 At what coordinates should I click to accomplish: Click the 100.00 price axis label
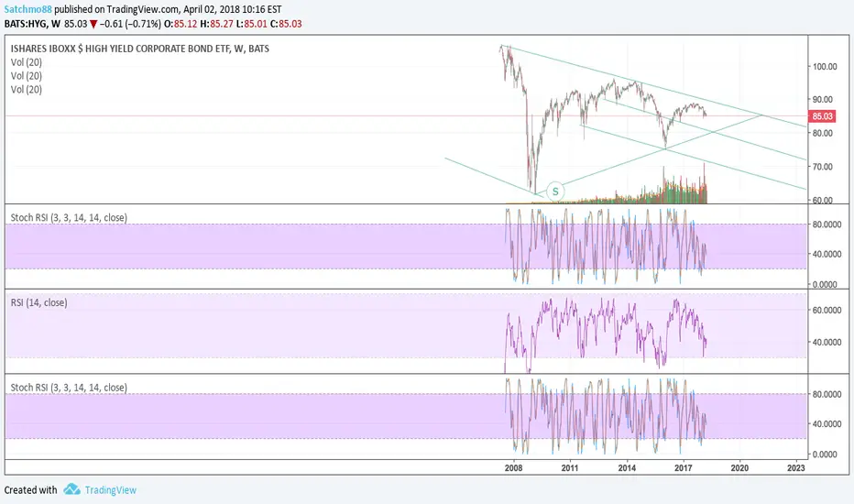click(825, 67)
